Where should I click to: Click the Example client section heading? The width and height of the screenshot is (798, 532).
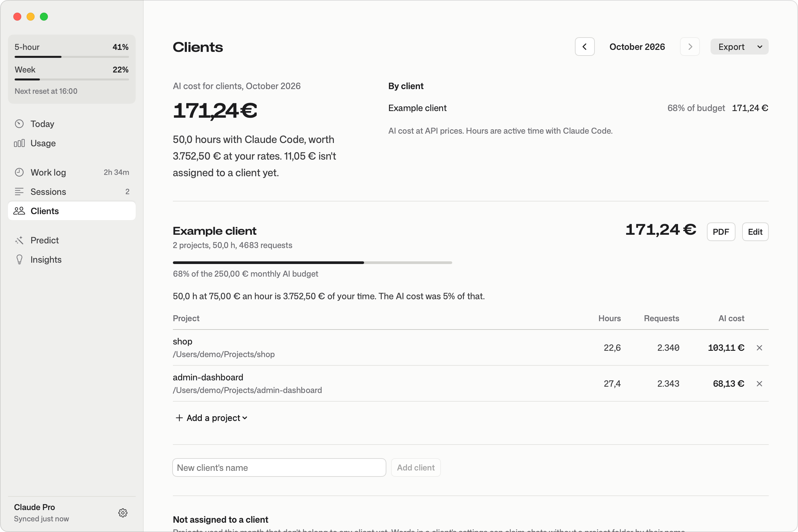click(214, 231)
